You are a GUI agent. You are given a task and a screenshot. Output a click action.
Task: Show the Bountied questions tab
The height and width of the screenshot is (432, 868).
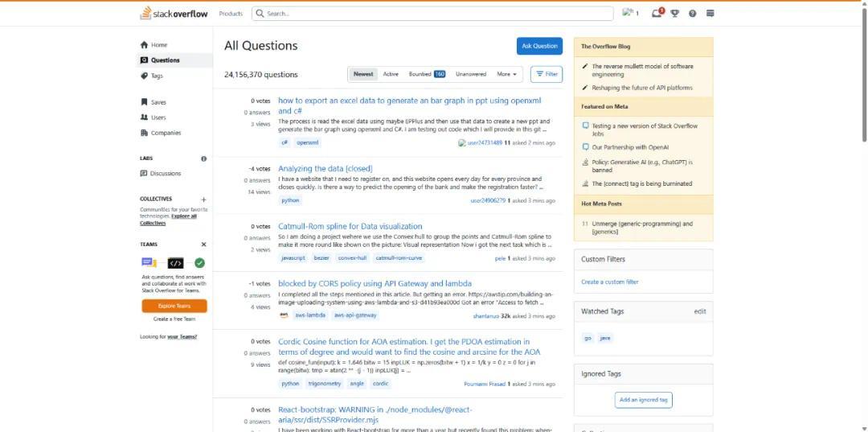(x=427, y=74)
